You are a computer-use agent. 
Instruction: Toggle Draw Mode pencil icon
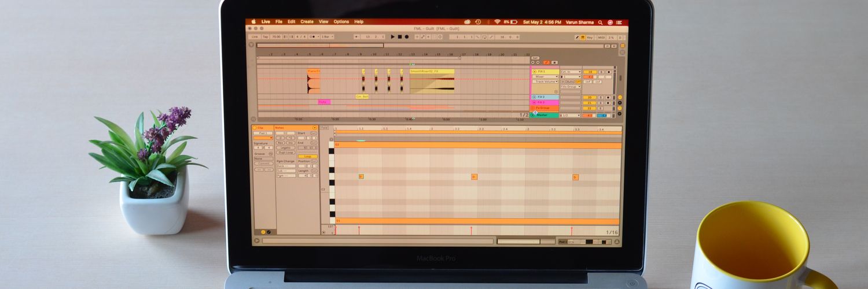[577, 37]
